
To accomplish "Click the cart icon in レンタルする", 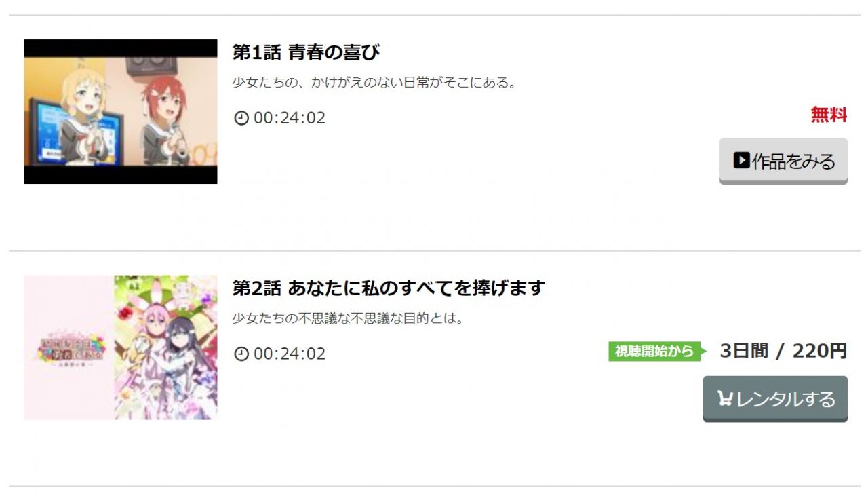I will (x=725, y=399).
